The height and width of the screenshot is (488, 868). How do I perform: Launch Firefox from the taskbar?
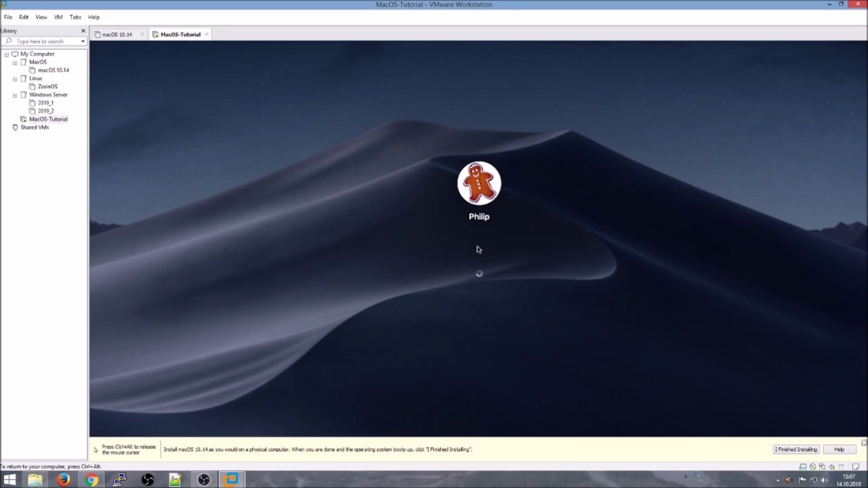point(63,480)
